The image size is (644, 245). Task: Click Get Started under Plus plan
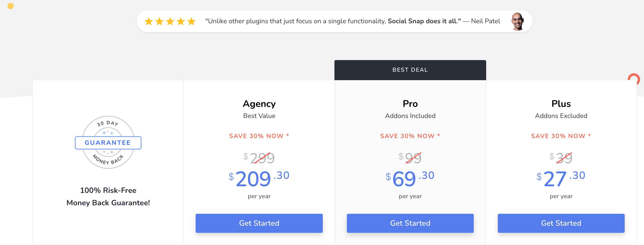pyautogui.click(x=561, y=223)
